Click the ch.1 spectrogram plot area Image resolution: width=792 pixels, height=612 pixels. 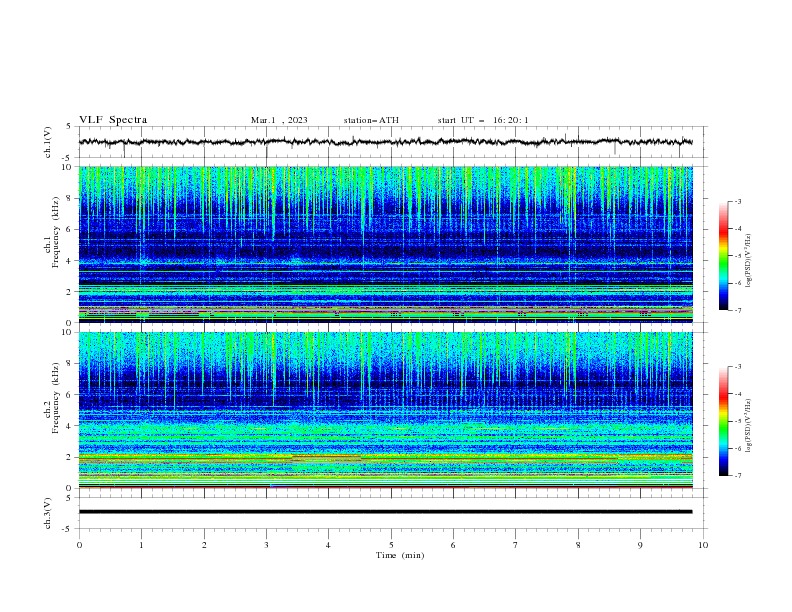(385, 244)
